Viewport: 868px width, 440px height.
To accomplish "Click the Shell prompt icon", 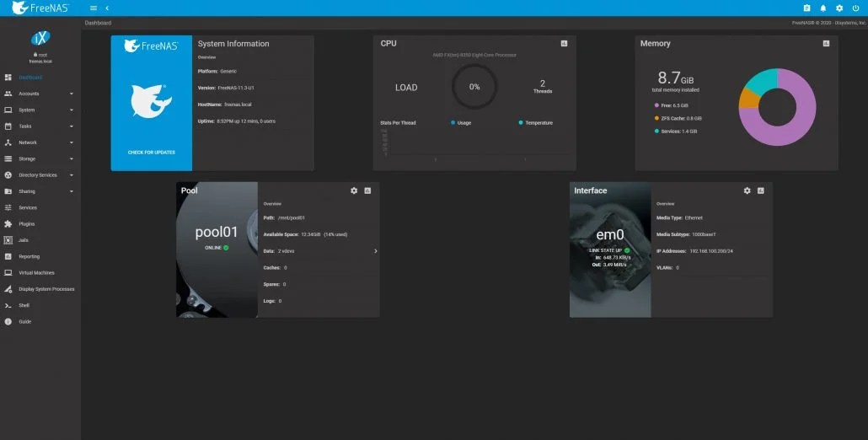I will (x=8, y=305).
